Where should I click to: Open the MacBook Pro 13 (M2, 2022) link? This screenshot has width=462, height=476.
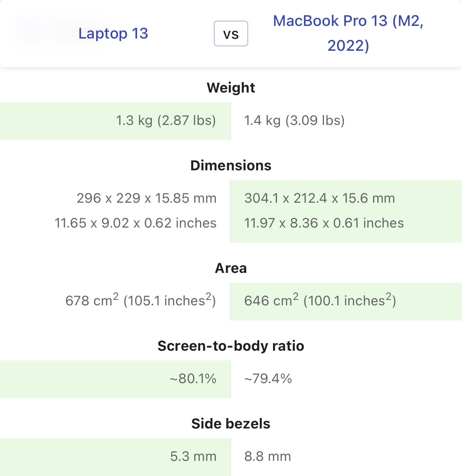point(348,33)
